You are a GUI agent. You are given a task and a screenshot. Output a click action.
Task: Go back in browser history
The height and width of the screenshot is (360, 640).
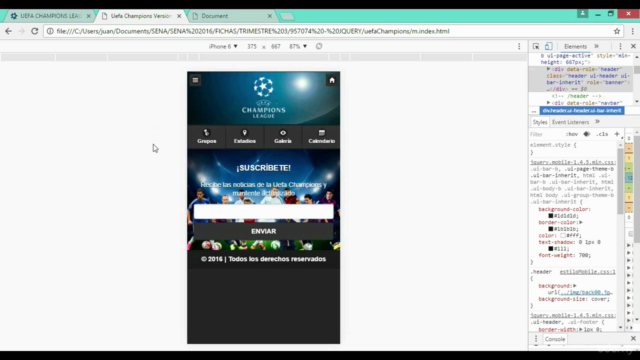(9, 31)
